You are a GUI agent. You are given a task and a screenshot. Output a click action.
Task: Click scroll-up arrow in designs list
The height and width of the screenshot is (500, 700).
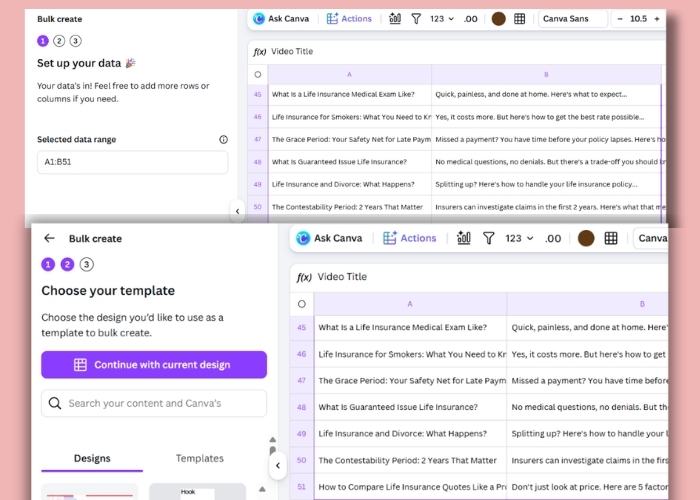click(x=262, y=489)
